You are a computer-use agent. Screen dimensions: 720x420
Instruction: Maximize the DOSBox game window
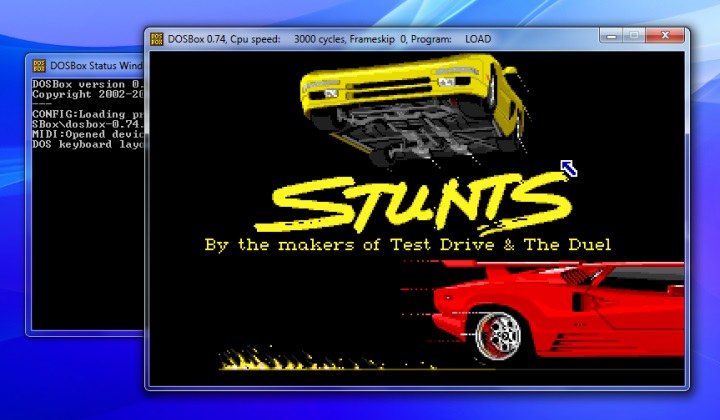634,36
